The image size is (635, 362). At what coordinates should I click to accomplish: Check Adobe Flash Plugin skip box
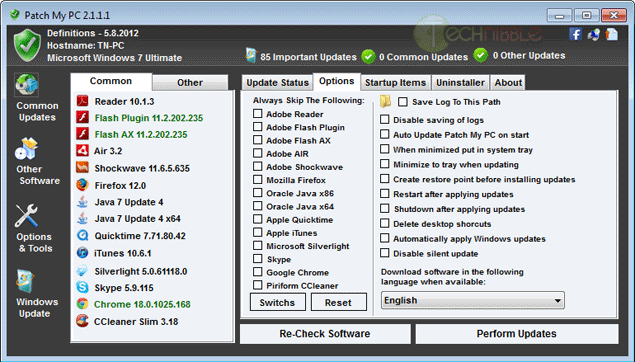[x=258, y=127]
